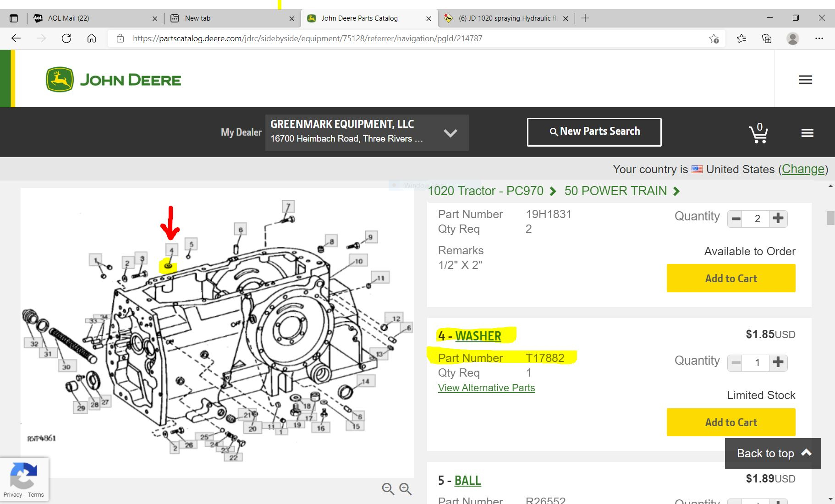
Task: Open View Alternative Parts link
Action: click(486, 388)
